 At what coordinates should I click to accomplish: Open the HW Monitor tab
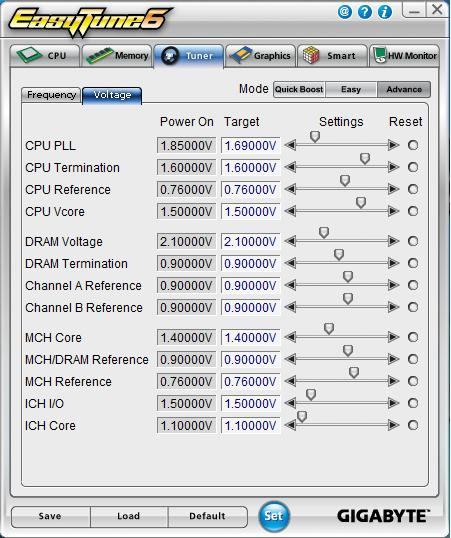click(404, 56)
